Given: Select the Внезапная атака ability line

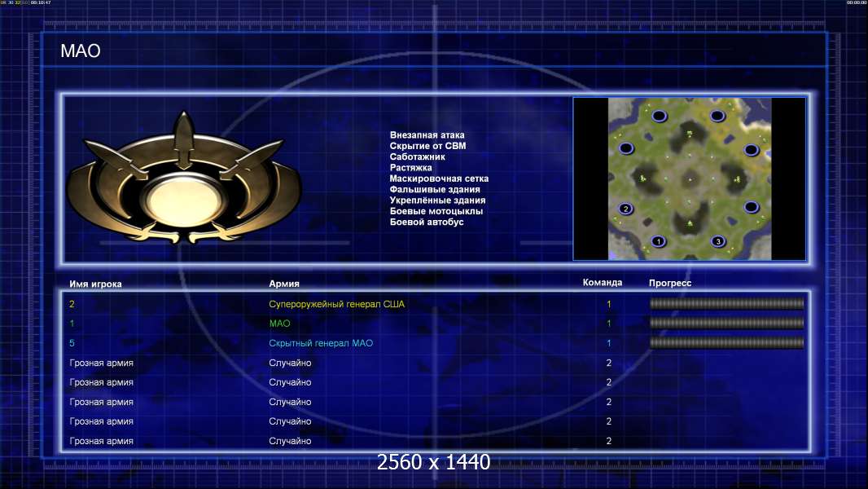Looking at the screenshot, I should point(427,134).
